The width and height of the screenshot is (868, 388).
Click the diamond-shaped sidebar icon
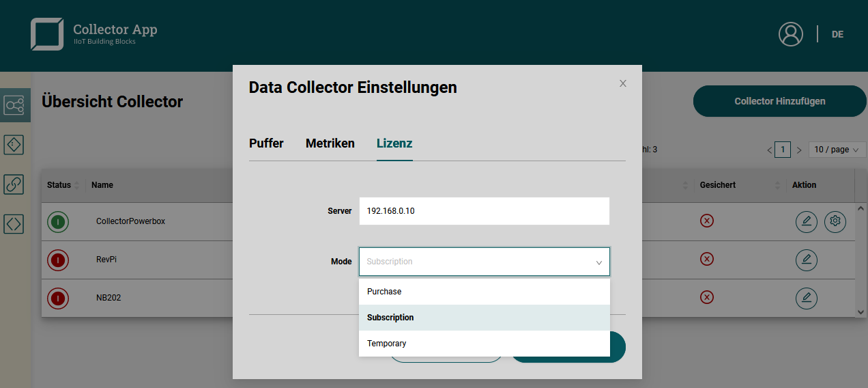pos(14,145)
